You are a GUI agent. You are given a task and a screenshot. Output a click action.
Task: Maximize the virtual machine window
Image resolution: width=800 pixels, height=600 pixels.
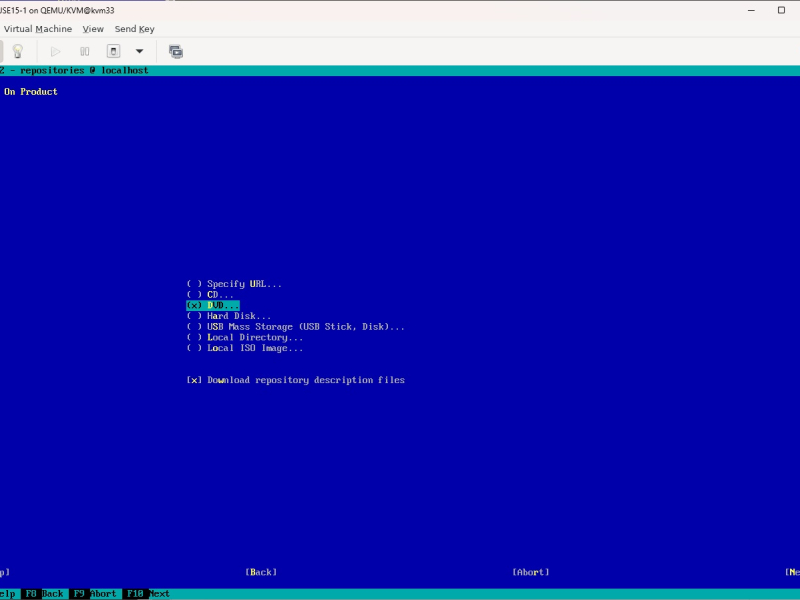[x=781, y=10]
